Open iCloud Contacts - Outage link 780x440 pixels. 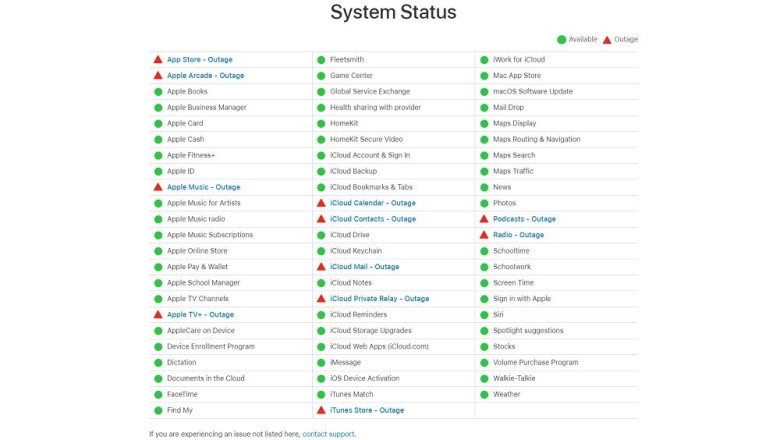[372, 219]
